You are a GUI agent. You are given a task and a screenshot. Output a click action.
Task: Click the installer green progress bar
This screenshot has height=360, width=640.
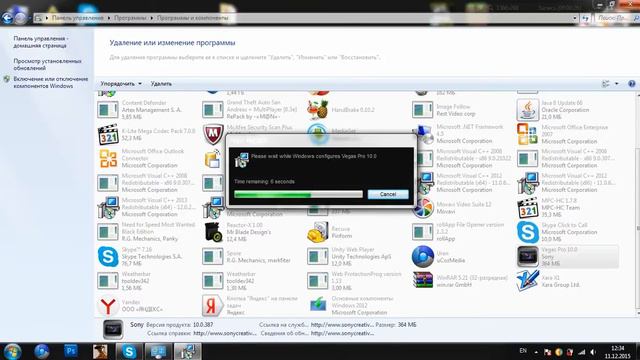[298, 194]
